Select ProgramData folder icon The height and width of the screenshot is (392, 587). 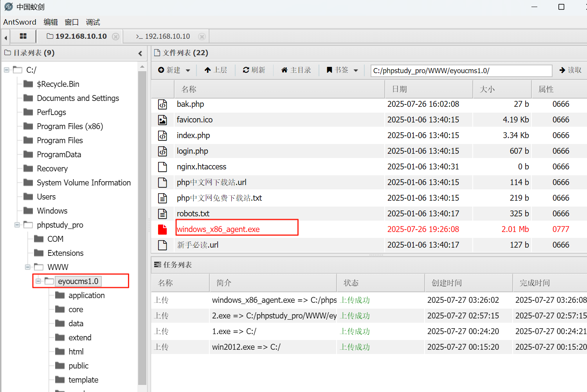tap(28, 154)
